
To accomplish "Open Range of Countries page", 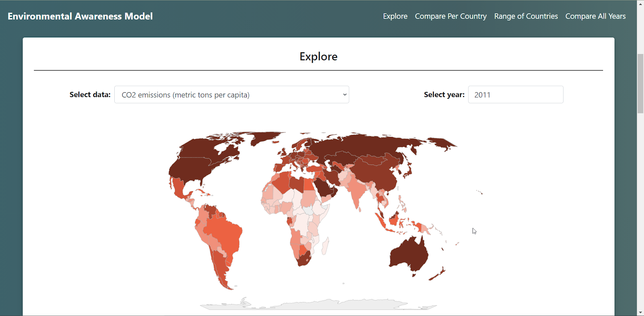I will 526,16.
